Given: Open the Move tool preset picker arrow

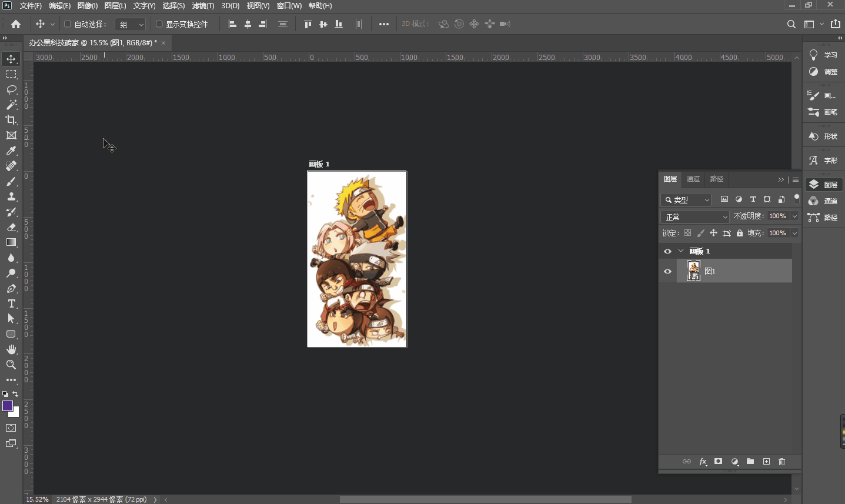Looking at the screenshot, I should (52, 24).
